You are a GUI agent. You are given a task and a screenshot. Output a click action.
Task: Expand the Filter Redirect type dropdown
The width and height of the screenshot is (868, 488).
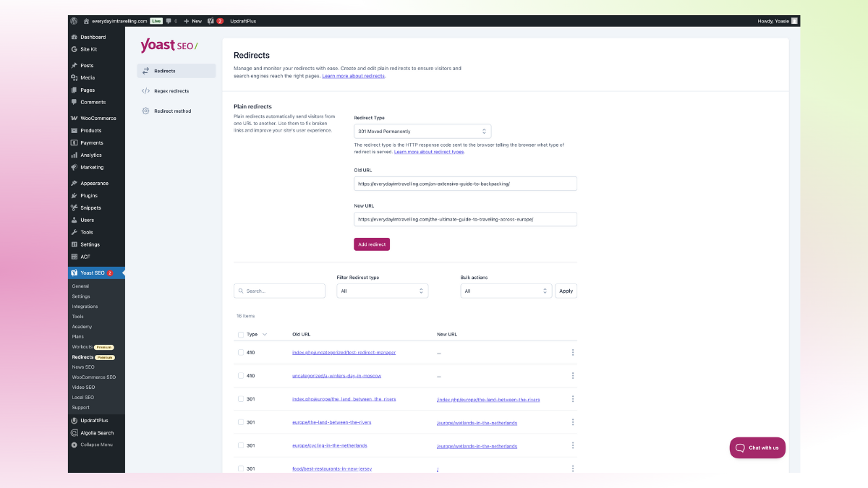382,291
